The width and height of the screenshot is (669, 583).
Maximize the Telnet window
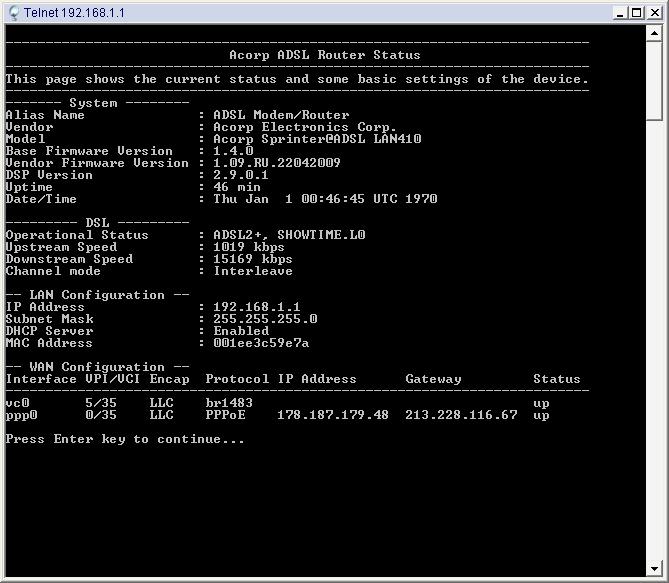pos(636,13)
